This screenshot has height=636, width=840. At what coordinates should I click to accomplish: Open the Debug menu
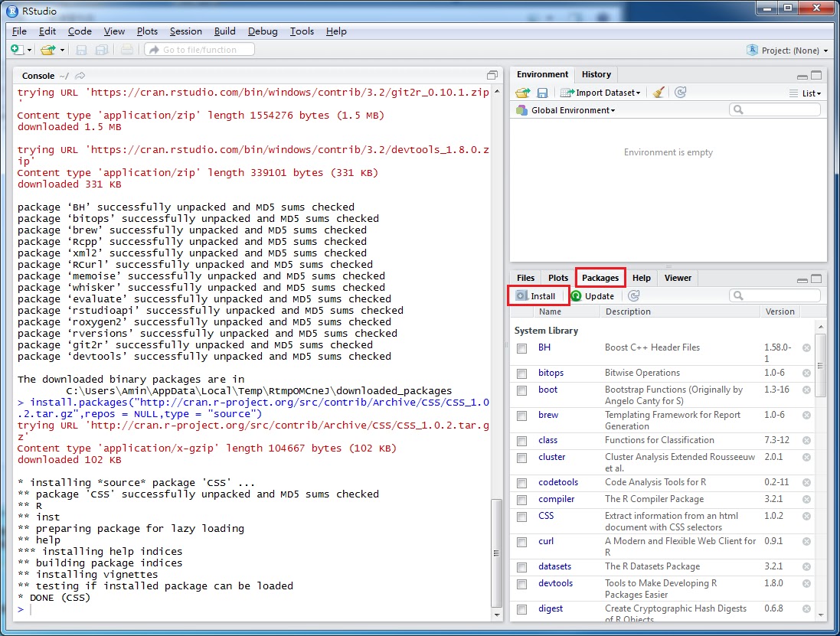click(263, 31)
